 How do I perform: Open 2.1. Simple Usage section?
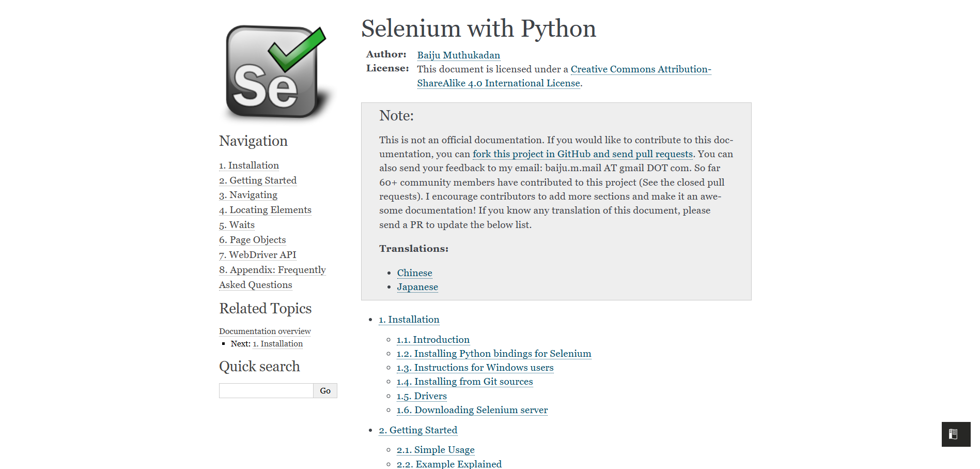pyautogui.click(x=435, y=450)
